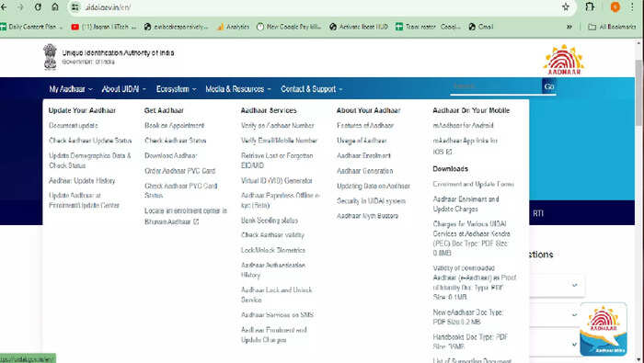Focus the site search input field

pos(496,86)
